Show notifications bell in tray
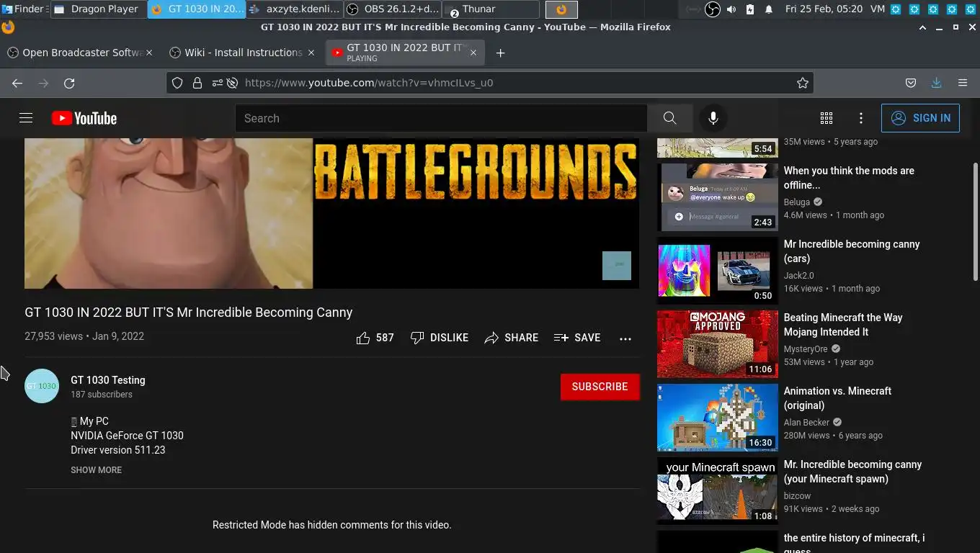980x553 pixels. pyautogui.click(x=768, y=9)
